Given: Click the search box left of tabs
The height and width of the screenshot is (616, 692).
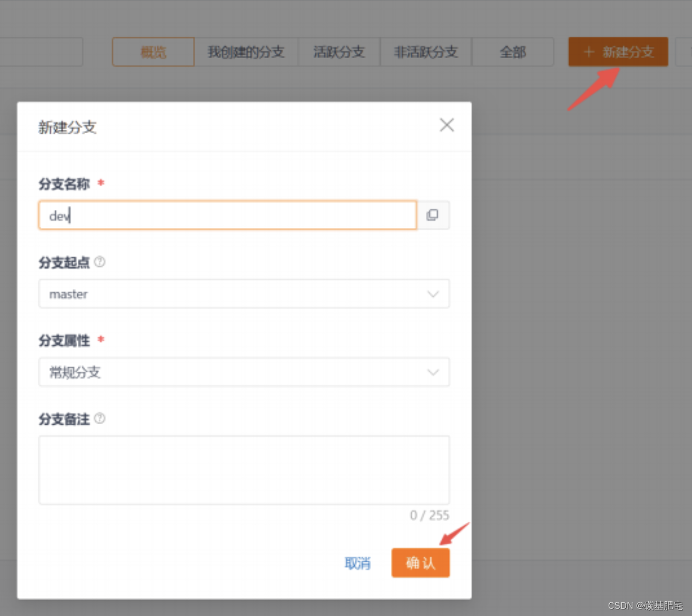Looking at the screenshot, I should click(x=41, y=52).
